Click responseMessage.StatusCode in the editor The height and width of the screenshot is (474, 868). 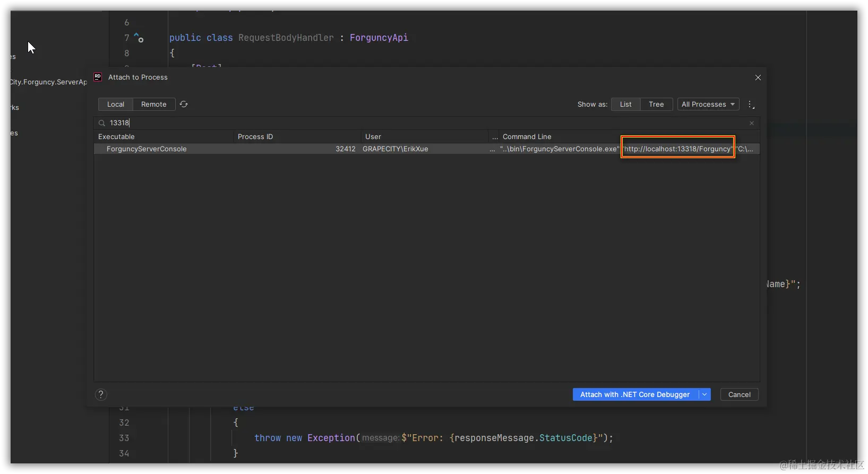[x=523, y=438]
